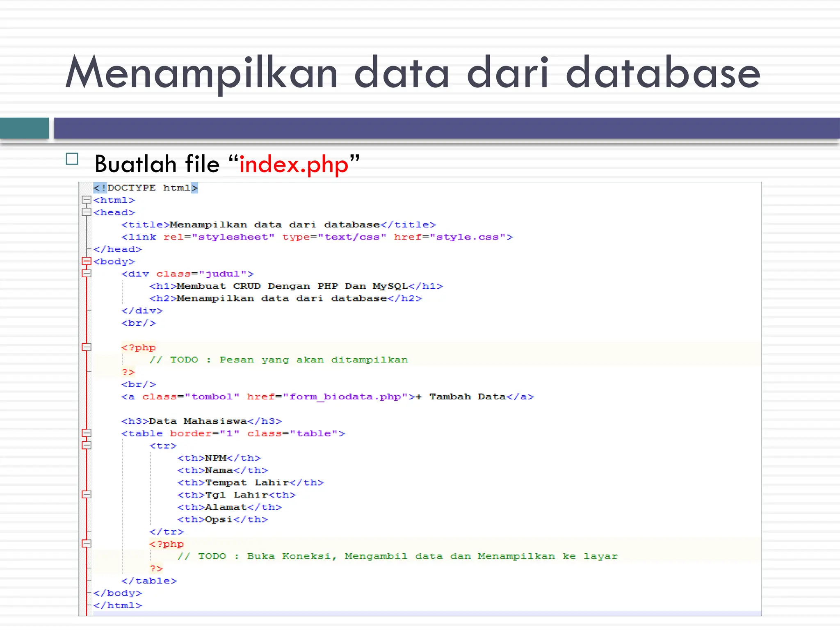
Task: Click the first <br/> line after </div>
Action: [x=139, y=323]
